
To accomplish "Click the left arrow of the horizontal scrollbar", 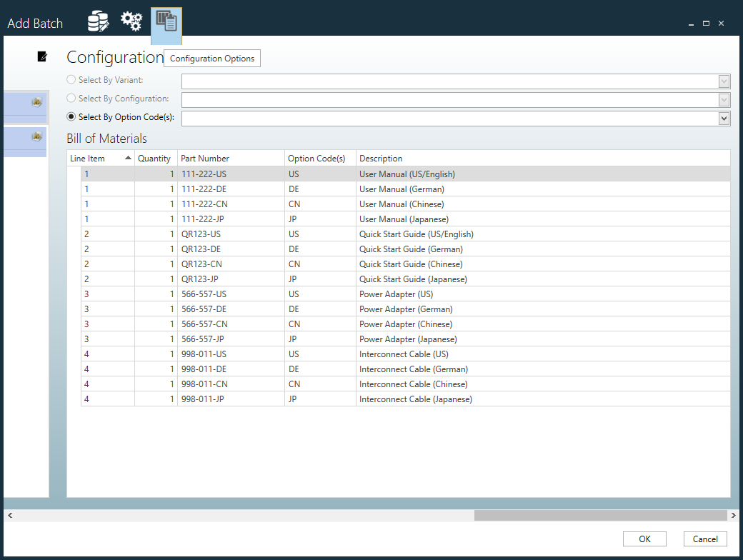I will [10, 515].
